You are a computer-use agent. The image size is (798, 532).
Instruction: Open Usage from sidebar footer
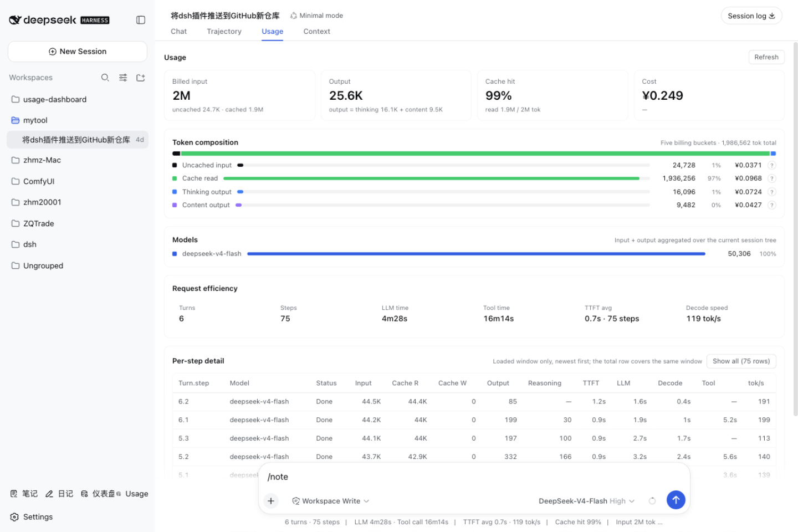tap(133, 494)
